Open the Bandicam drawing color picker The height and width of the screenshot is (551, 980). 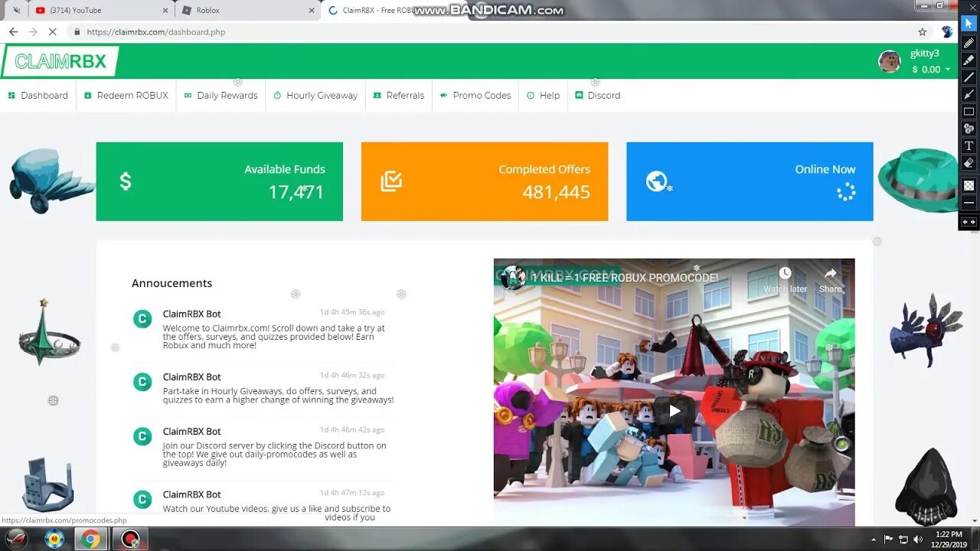point(969,185)
